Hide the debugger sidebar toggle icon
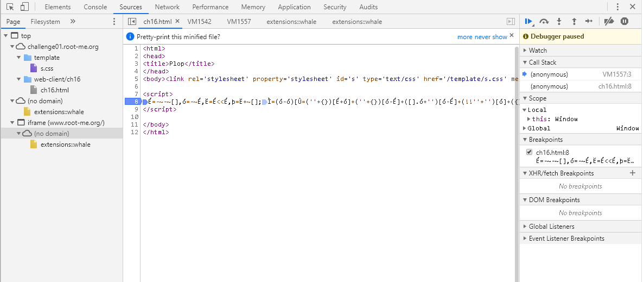644x282 pixels. pos(511,21)
